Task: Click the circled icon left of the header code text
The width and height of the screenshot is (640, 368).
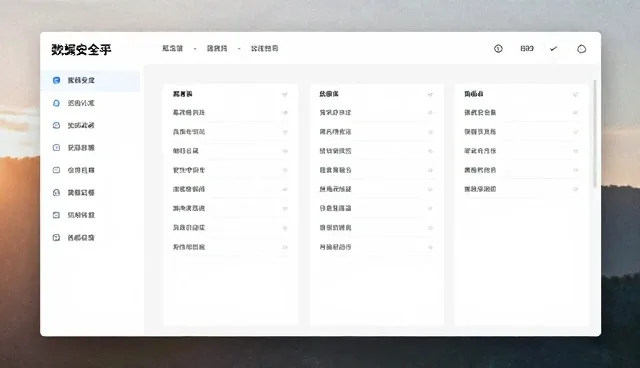Action: pos(498,49)
